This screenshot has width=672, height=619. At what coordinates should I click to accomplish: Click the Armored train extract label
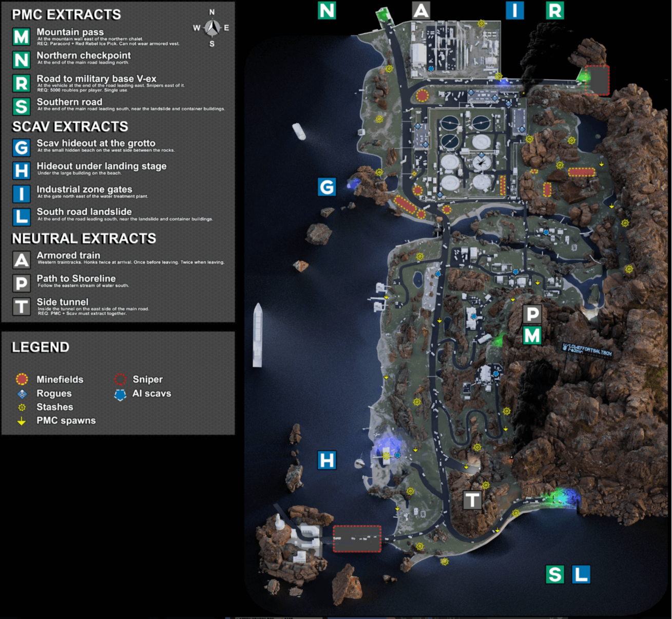[68, 255]
